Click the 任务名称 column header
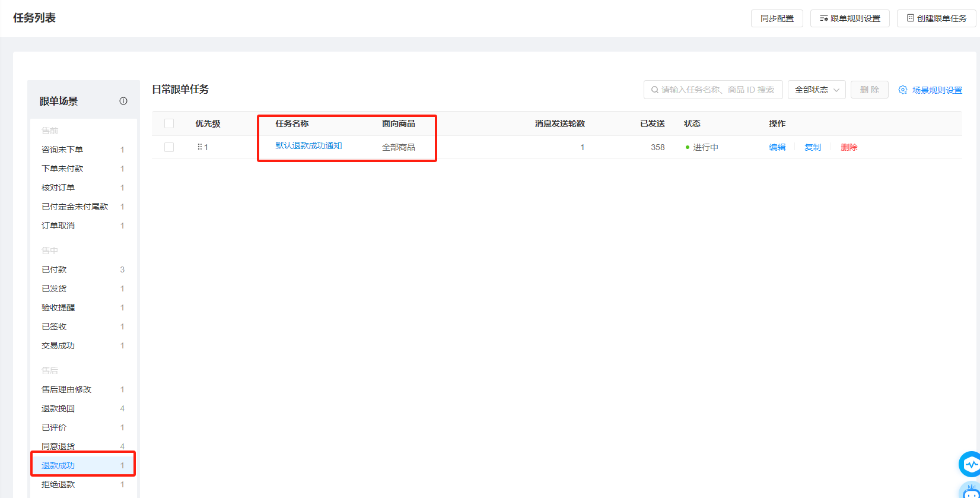980x498 pixels. click(x=292, y=123)
